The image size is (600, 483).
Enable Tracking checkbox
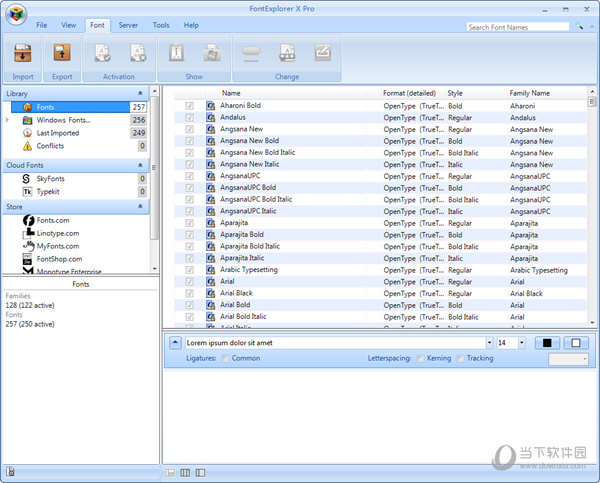click(x=460, y=358)
